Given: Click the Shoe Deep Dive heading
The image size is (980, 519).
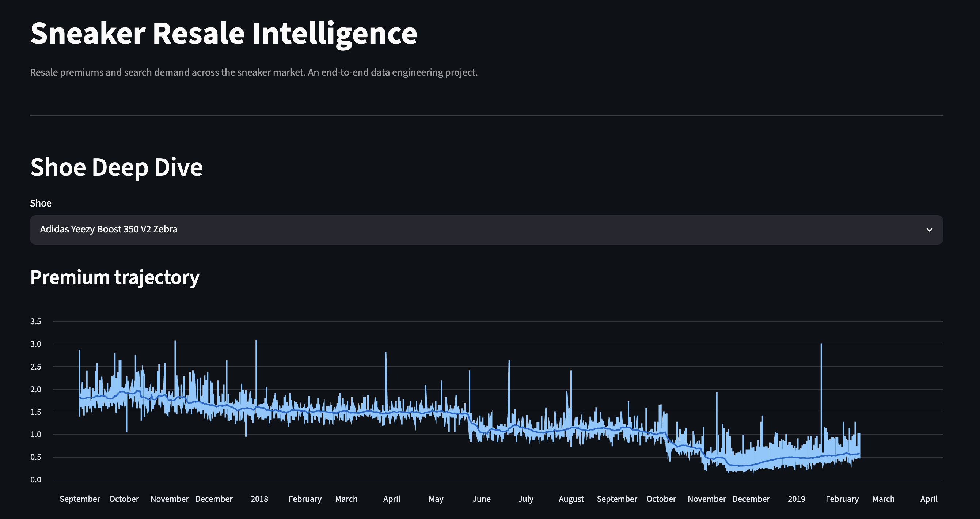Looking at the screenshot, I should [x=117, y=167].
